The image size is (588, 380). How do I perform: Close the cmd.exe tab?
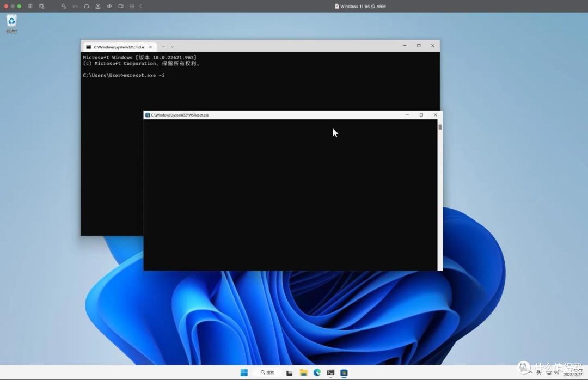pos(150,47)
